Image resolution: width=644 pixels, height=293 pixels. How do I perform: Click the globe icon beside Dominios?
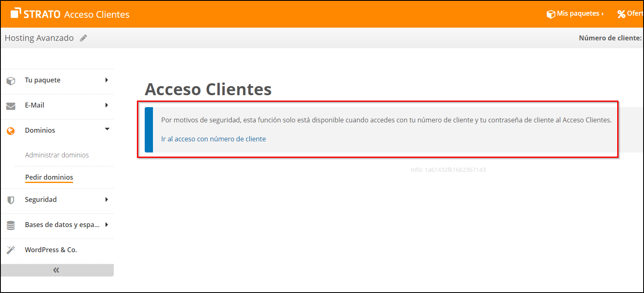pos(10,130)
